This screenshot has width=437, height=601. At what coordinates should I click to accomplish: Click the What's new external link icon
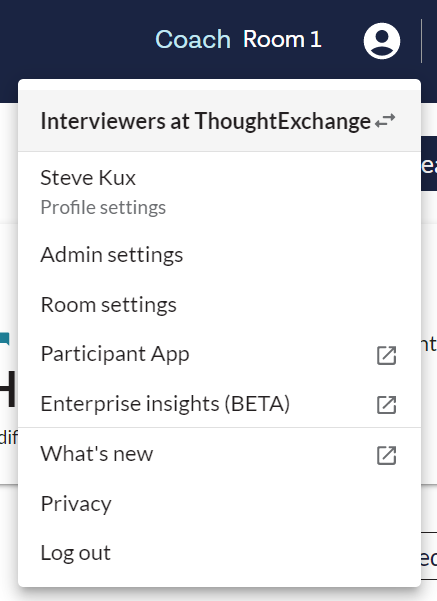pyautogui.click(x=386, y=455)
